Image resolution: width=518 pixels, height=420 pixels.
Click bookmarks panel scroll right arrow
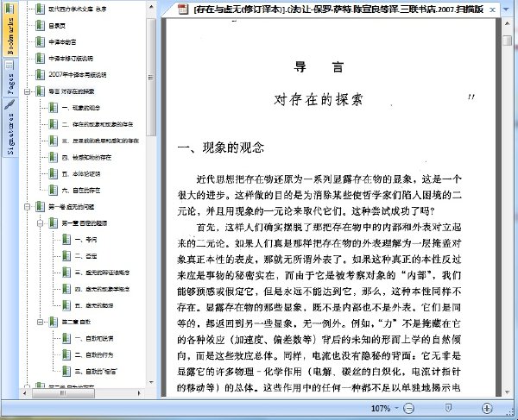(139, 393)
